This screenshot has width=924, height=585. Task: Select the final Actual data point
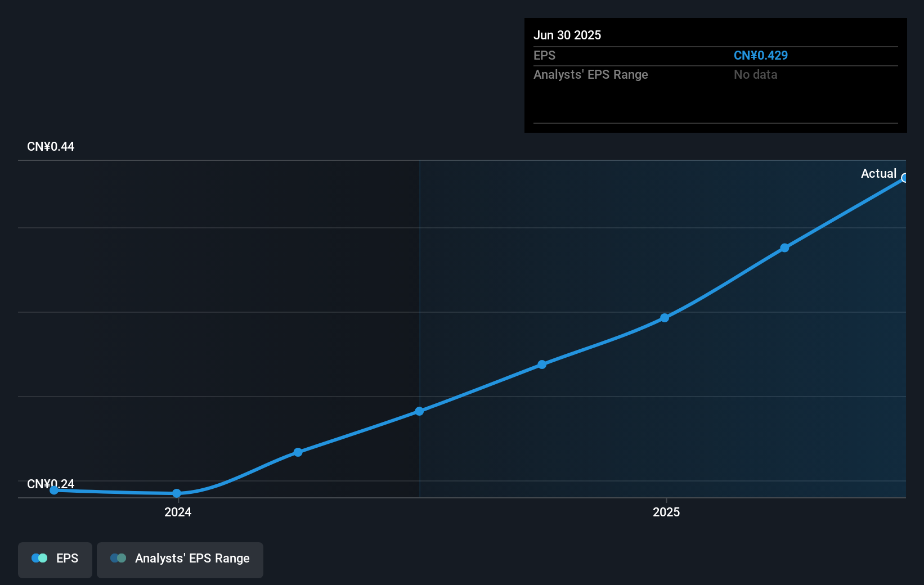pos(905,178)
